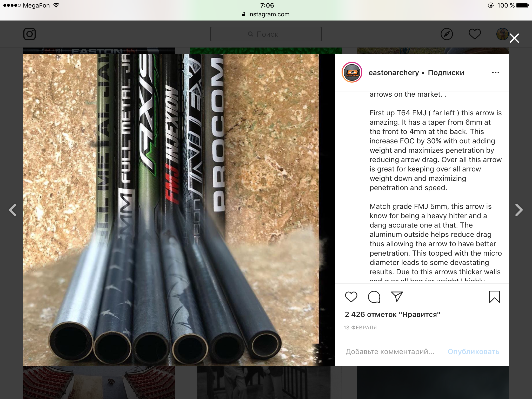View the 2 426 likes list

click(392, 314)
